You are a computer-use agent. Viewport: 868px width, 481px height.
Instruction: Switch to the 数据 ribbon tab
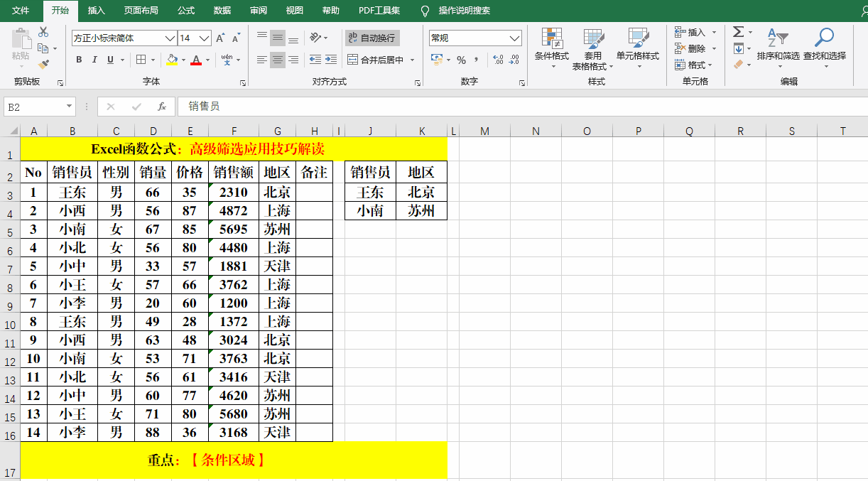[221, 11]
